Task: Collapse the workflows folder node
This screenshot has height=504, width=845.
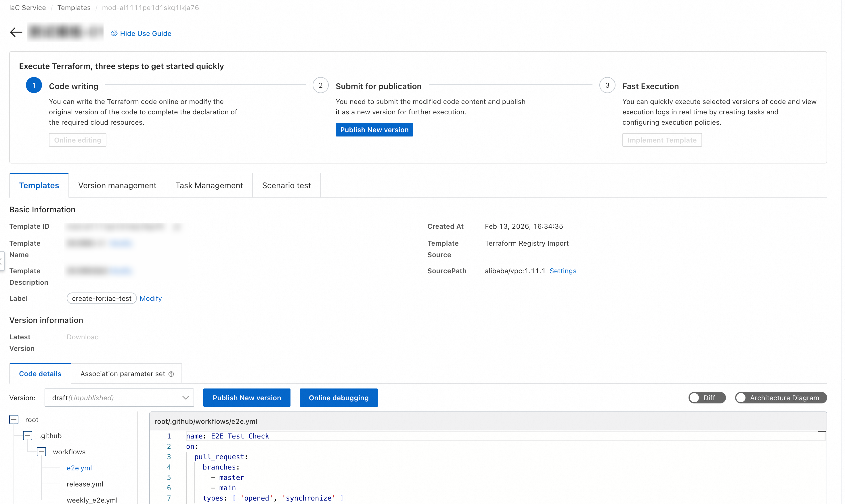Action: (41, 452)
